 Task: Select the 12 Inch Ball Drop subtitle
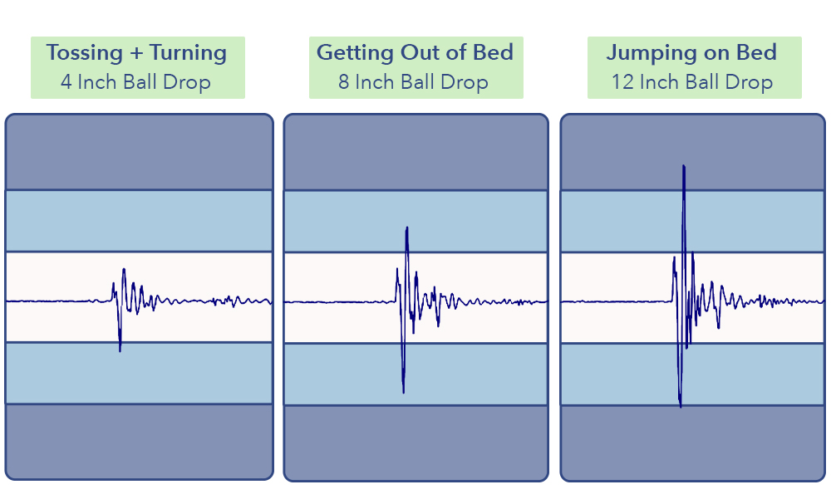coord(692,82)
